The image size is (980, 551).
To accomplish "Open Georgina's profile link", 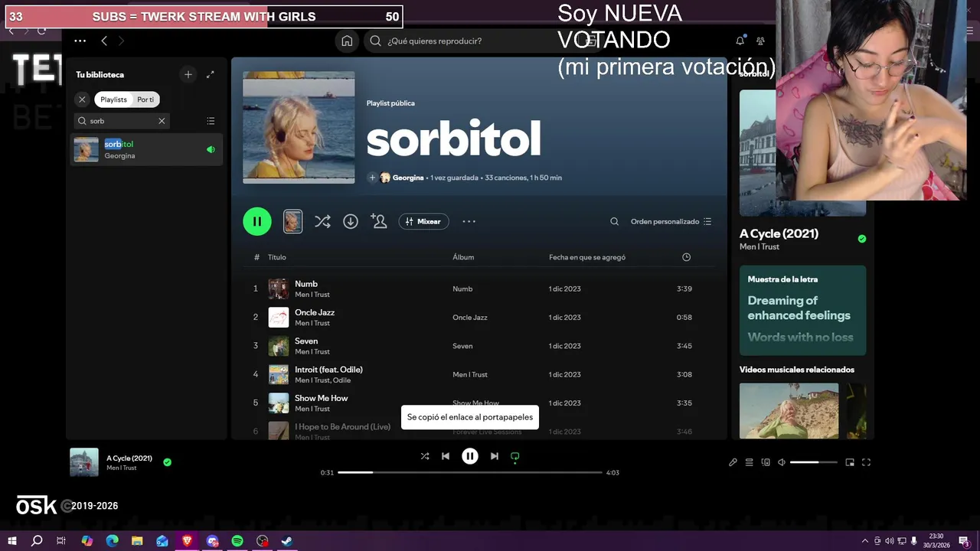I will [x=408, y=178].
